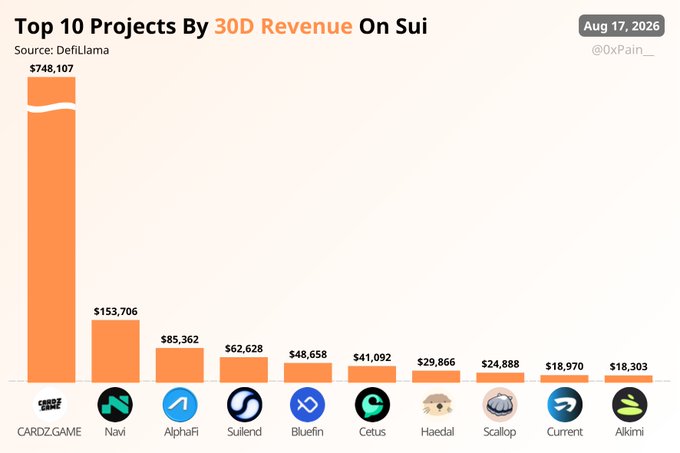Click the Cetus logo icon
This screenshot has width=680, height=453.
[x=372, y=404]
